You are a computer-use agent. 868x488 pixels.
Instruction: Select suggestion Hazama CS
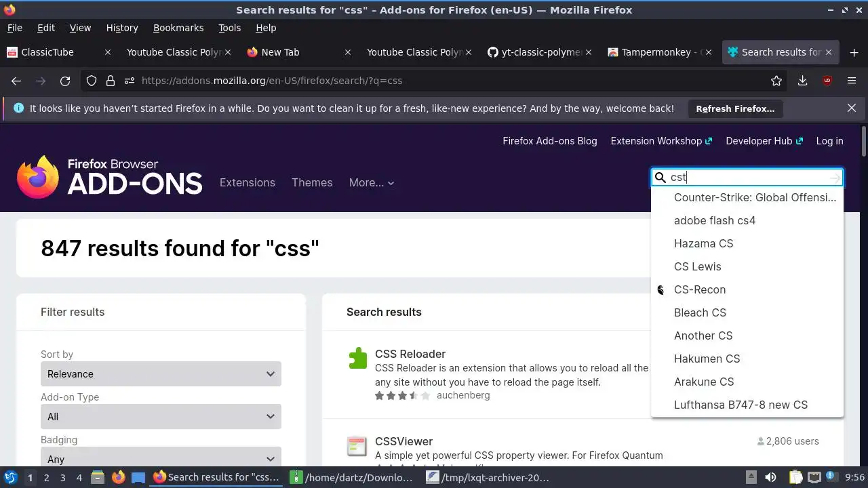pyautogui.click(x=747, y=243)
